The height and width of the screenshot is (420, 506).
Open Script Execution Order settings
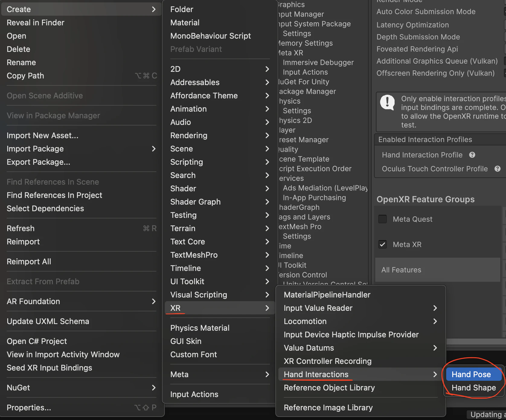tap(315, 169)
